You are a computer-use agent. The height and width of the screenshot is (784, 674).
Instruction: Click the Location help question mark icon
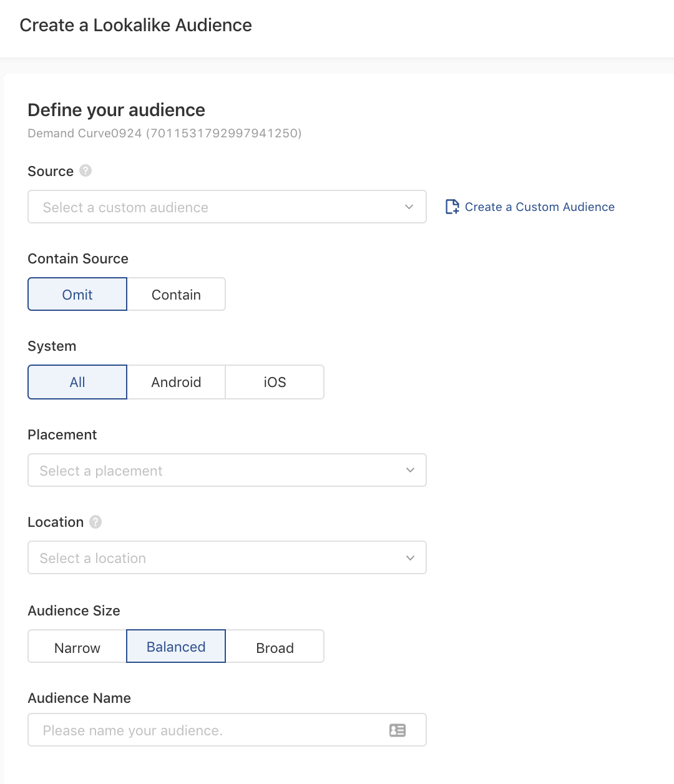click(95, 522)
